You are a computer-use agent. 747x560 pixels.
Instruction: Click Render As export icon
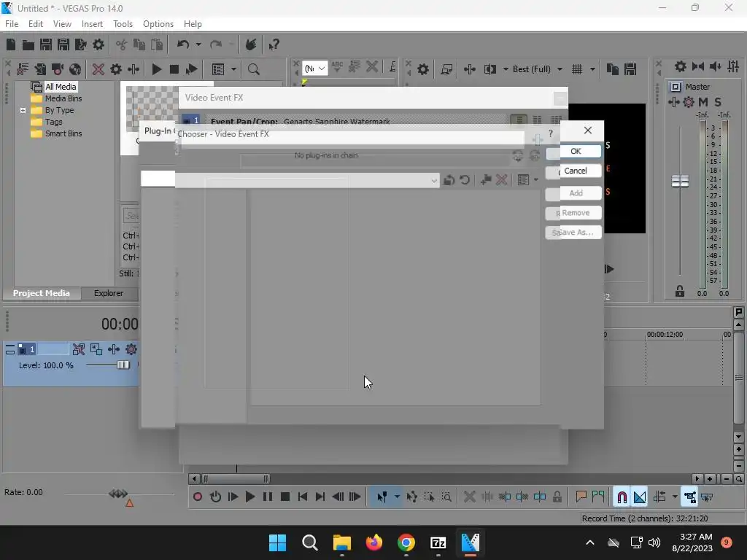[x=81, y=44]
